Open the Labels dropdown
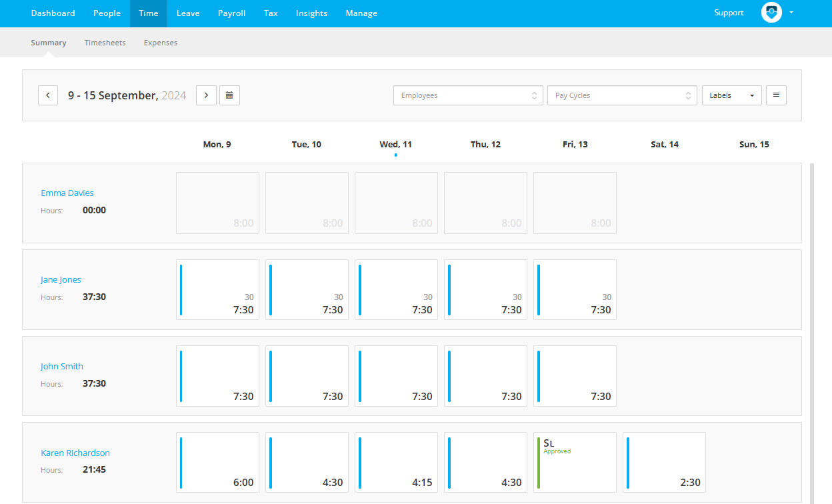 732,95
